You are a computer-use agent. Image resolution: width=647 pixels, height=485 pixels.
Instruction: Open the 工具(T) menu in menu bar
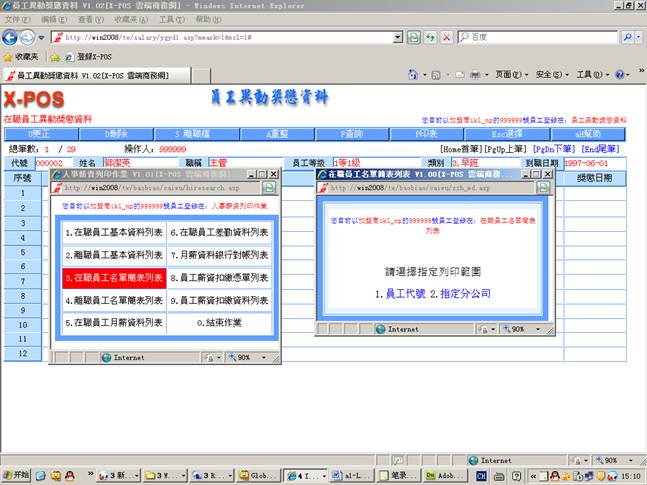172,19
